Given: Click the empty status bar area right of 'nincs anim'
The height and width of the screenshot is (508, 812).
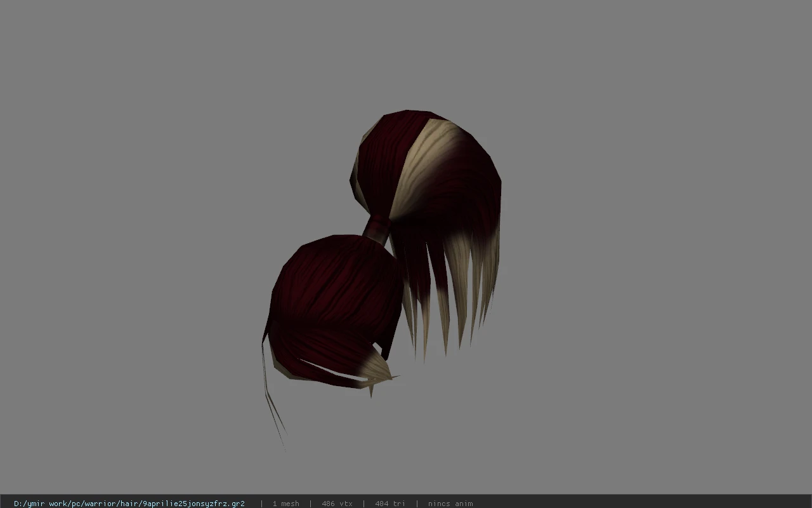Looking at the screenshot, I should click(641, 504).
